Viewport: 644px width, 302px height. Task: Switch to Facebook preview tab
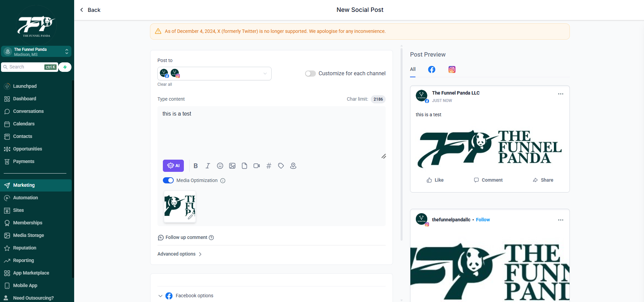[x=432, y=69]
